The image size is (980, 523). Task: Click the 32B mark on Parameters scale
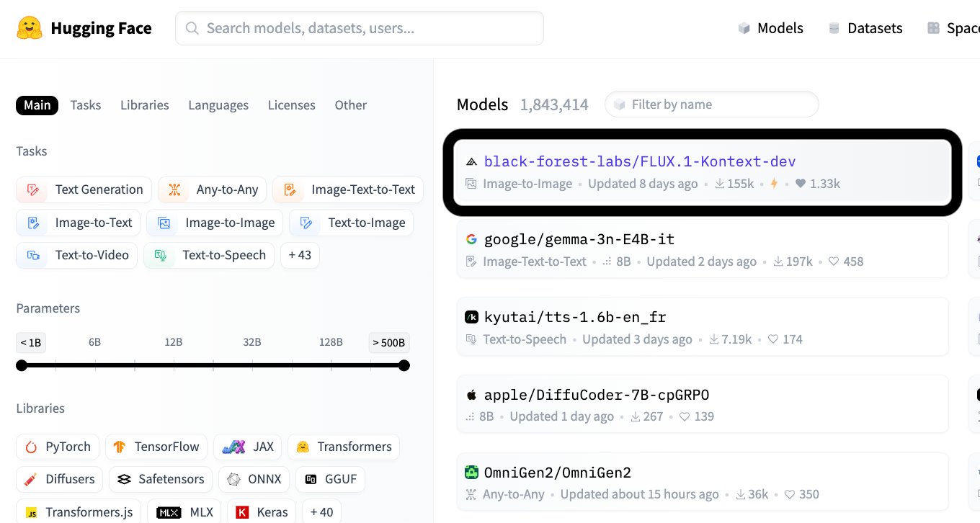click(252, 342)
